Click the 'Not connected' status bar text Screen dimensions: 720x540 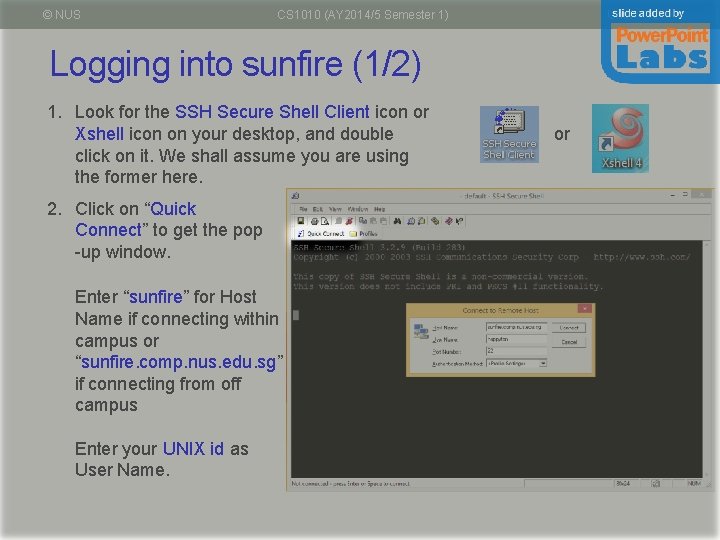350,484
